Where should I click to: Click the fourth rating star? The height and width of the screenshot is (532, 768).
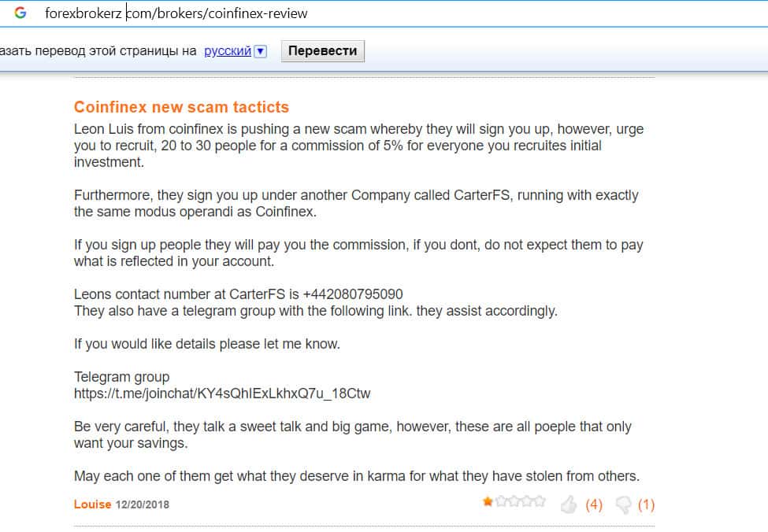pyautogui.click(x=526, y=501)
